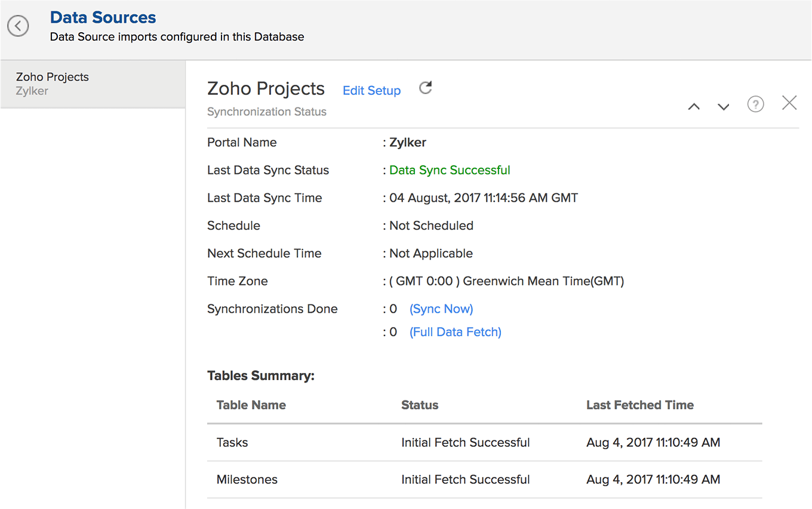The image size is (812, 509).
Task: Click last fetched time in Milestones row
Action: [x=653, y=480]
